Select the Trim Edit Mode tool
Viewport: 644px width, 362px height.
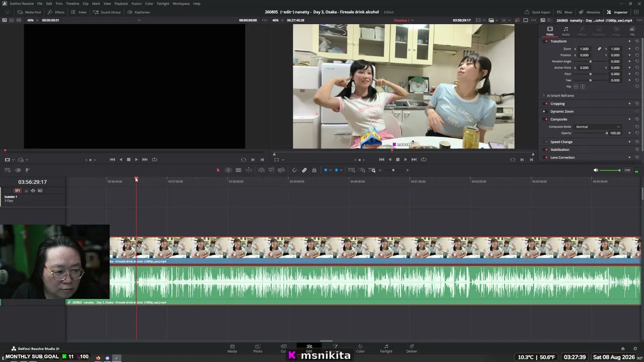[x=228, y=170]
